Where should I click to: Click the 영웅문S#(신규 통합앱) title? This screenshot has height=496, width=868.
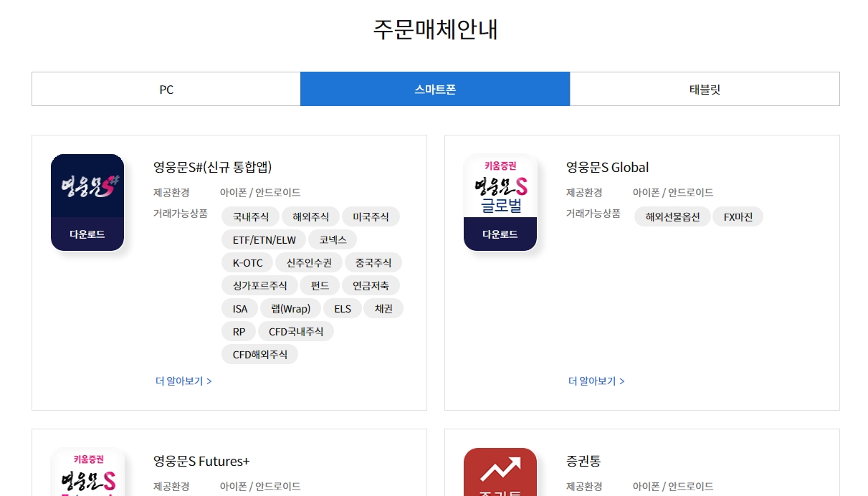pyautogui.click(x=213, y=167)
